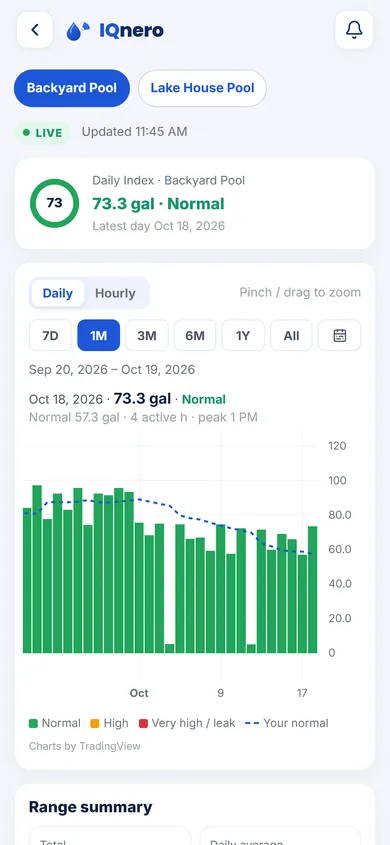Click "Latest day Oct 18, 2026"
This screenshot has width=390, height=845.
point(158,226)
